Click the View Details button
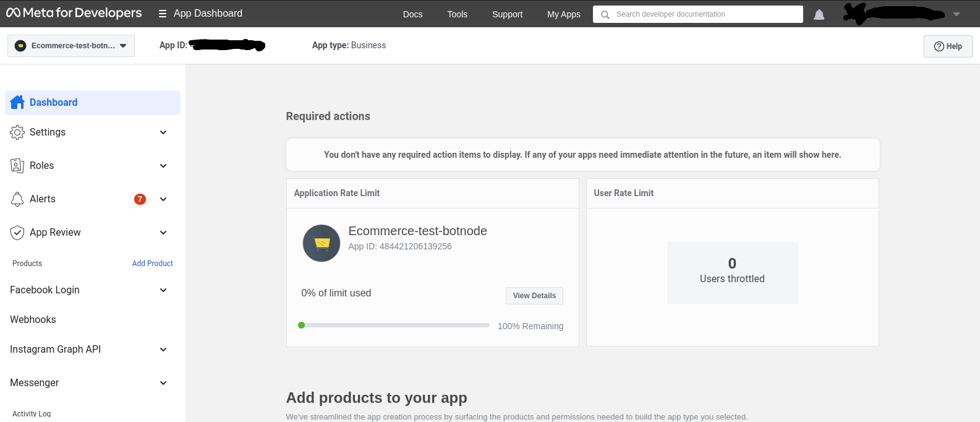The image size is (980, 422). click(x=534, y=296)
